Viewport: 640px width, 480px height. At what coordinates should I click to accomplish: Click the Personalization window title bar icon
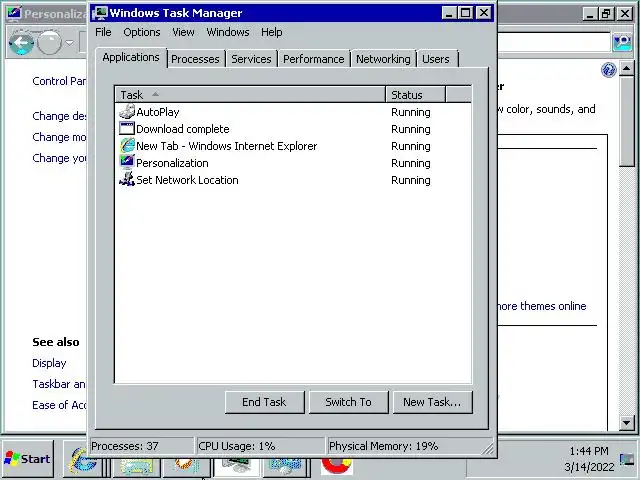pos(14,13)
